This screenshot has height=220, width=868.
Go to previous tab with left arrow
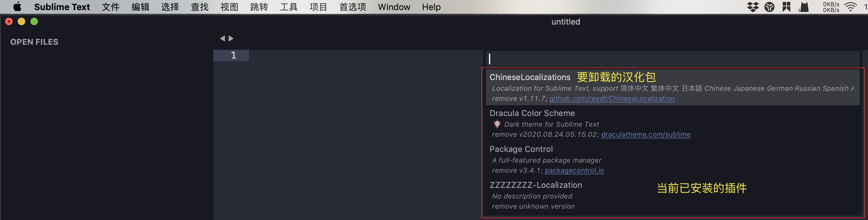222,38
